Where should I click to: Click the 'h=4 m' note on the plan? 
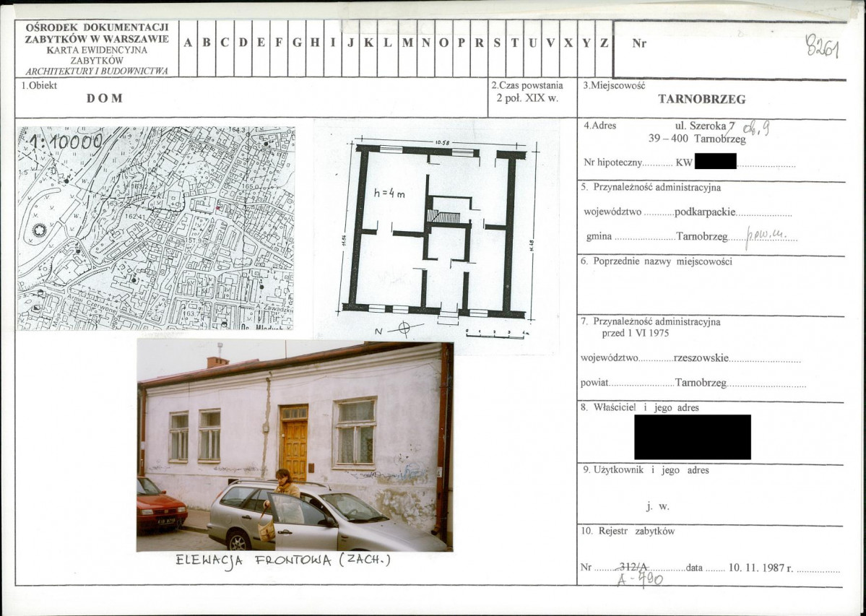[390, 194]
